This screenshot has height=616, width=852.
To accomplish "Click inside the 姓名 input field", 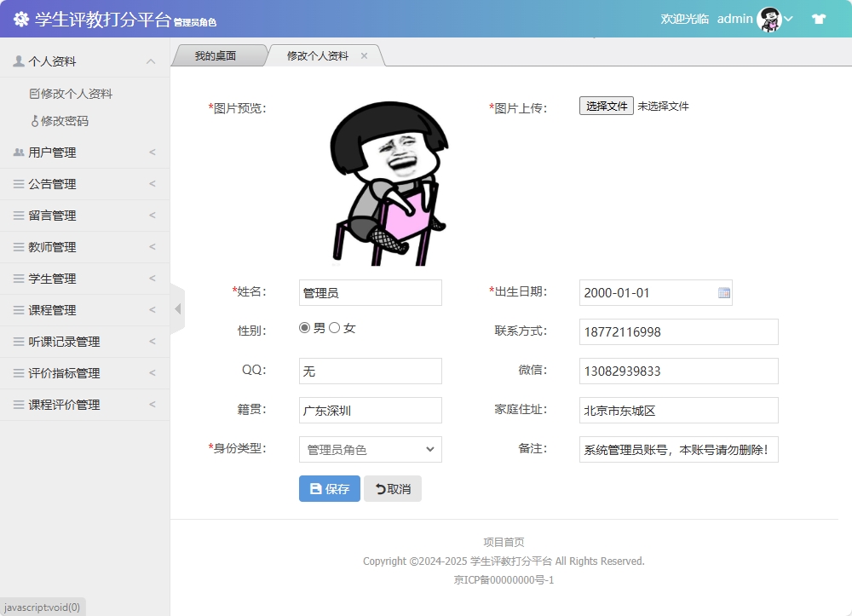I will [x=369, y=292].
